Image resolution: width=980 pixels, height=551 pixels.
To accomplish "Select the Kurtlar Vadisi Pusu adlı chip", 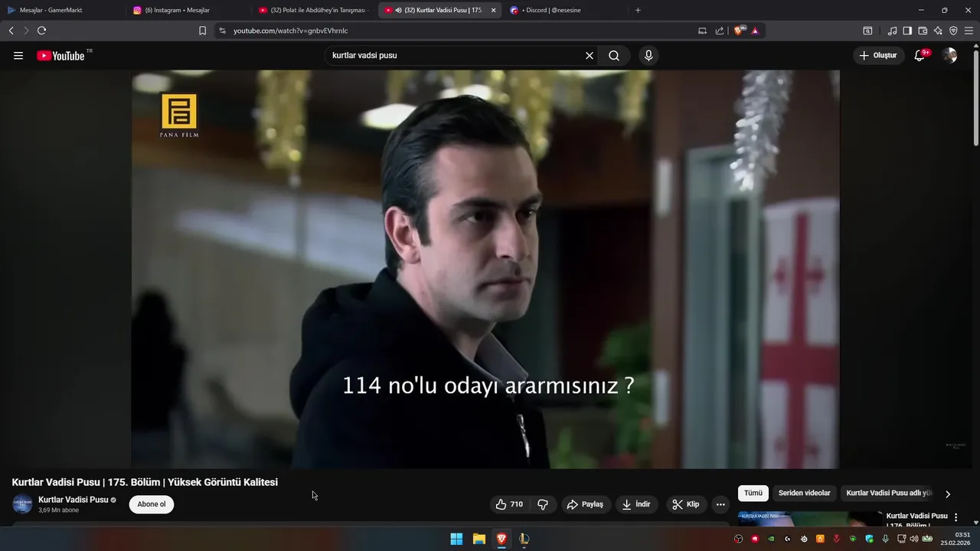I will [x=888, y=494].
